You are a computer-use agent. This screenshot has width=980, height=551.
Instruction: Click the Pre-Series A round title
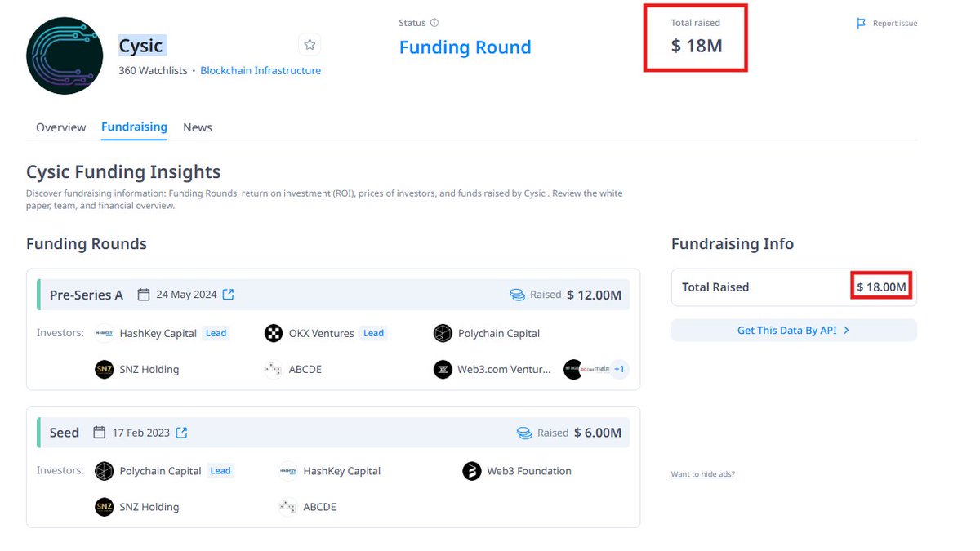(x=87, y=295)
